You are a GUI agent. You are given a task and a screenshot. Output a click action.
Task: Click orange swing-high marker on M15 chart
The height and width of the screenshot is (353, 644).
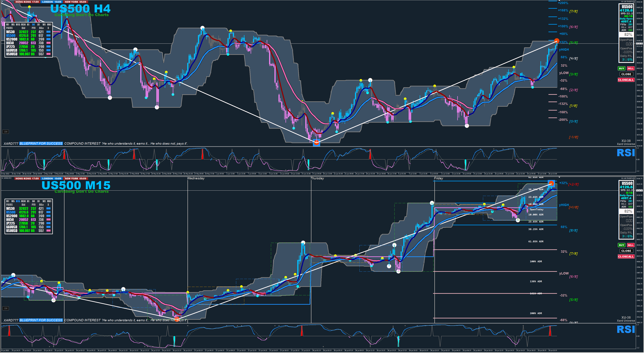[551, 184]
